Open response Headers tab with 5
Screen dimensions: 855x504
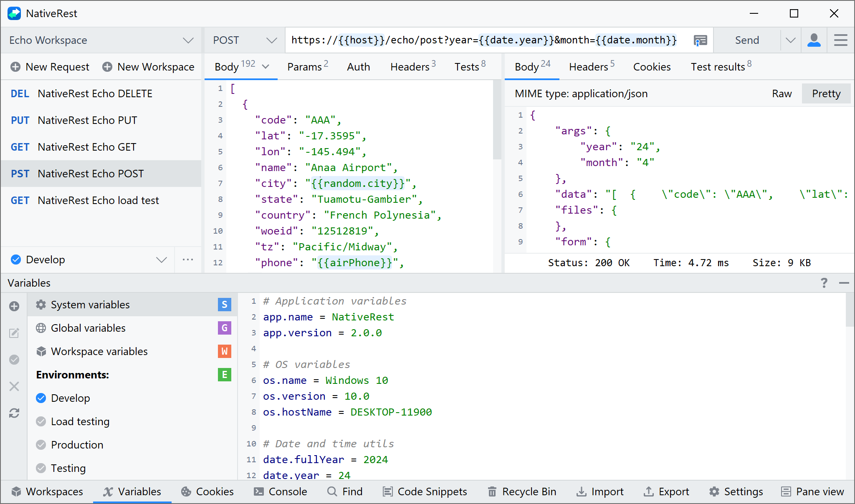(x=592, y=67)
